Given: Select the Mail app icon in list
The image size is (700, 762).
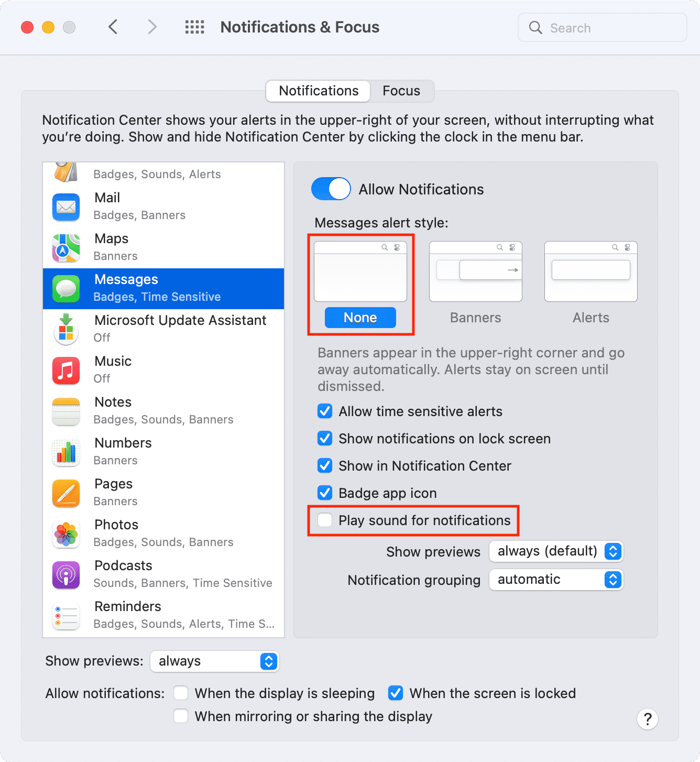Looking at the screenshot, I should (x=66, y=207).
